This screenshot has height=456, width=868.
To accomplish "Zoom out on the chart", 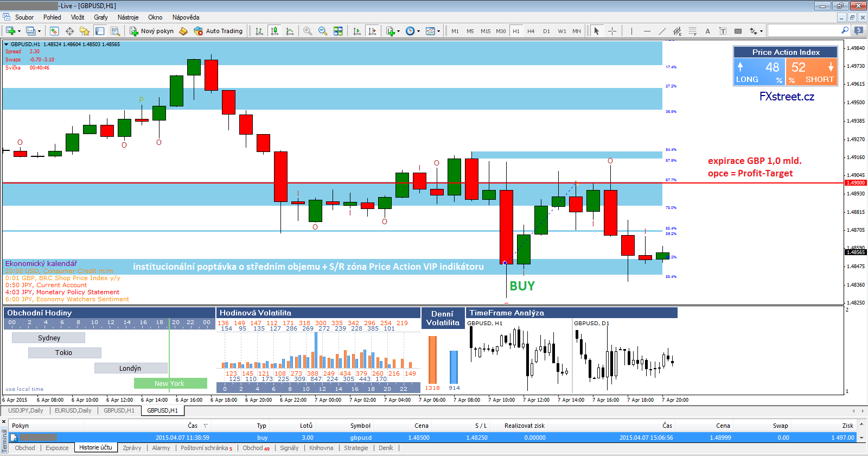I will [x=323, y=31].
